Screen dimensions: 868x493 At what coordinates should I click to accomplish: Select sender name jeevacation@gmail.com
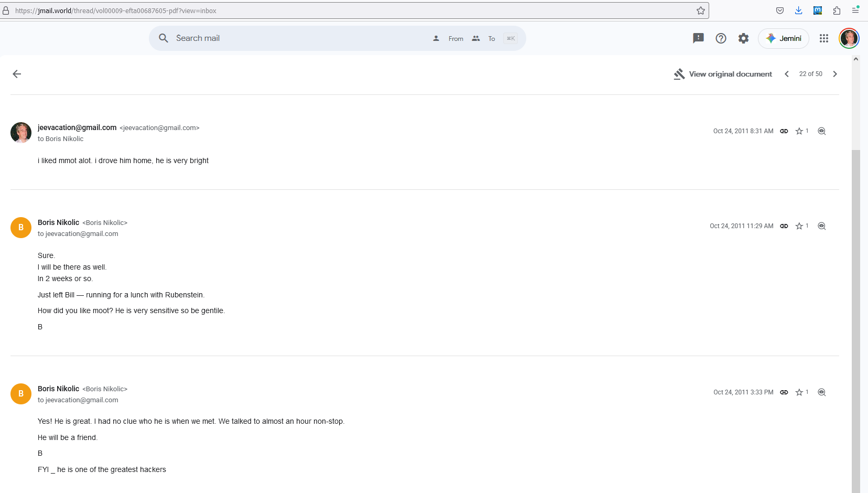[x=77, y=127]
